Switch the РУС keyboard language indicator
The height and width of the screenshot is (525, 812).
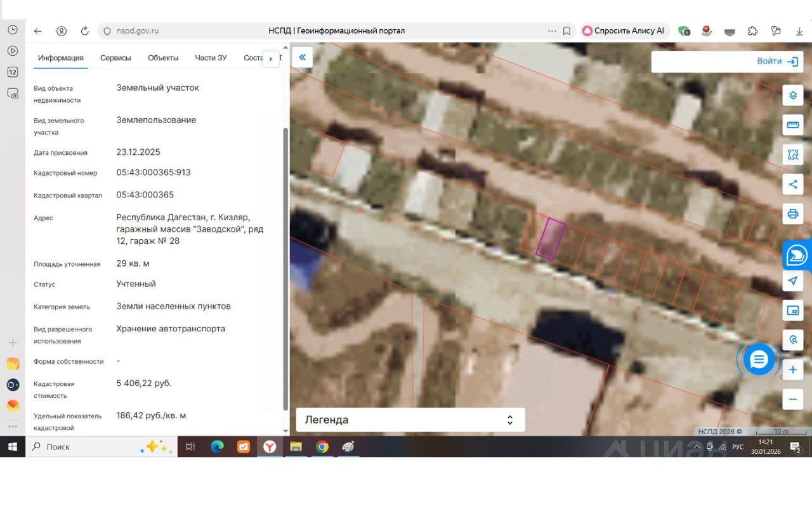tap(738, 447)
